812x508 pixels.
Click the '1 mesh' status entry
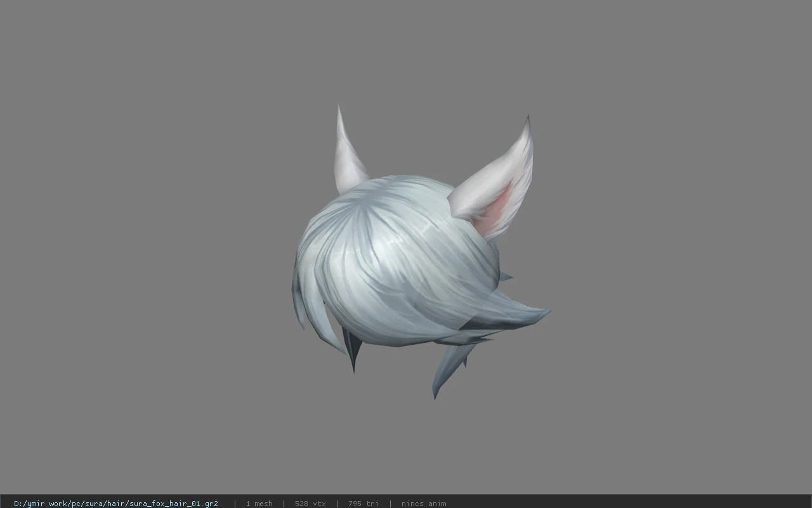[259, 504]
